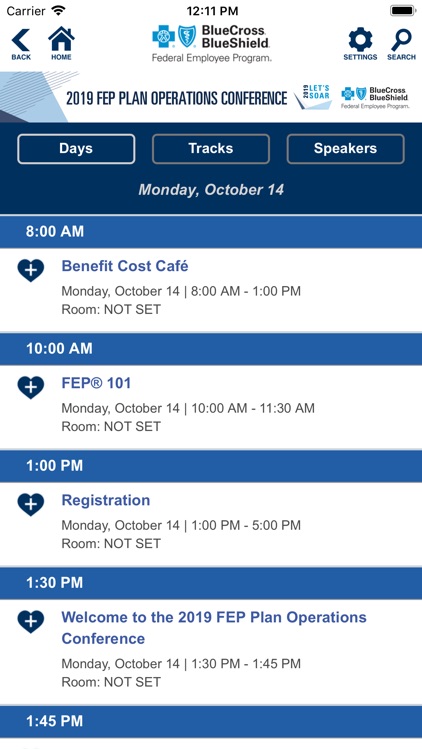Favorite the Welcome session heart icon
Screen dimensions: 422x750
tap(31, 622)
